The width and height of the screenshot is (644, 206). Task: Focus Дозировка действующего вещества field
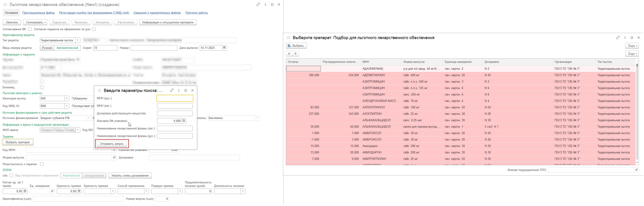pos(175,113)
